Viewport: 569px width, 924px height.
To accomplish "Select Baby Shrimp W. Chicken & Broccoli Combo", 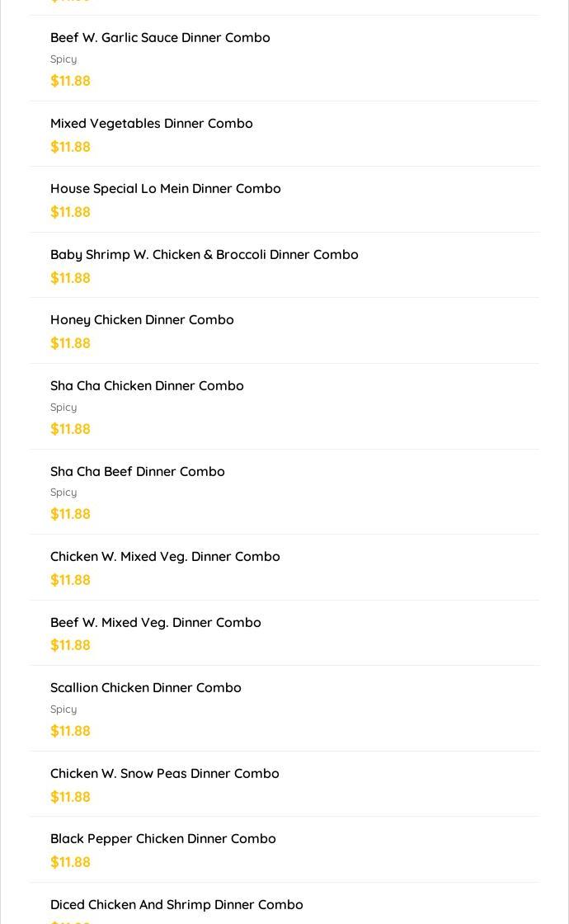I will 284,265.
